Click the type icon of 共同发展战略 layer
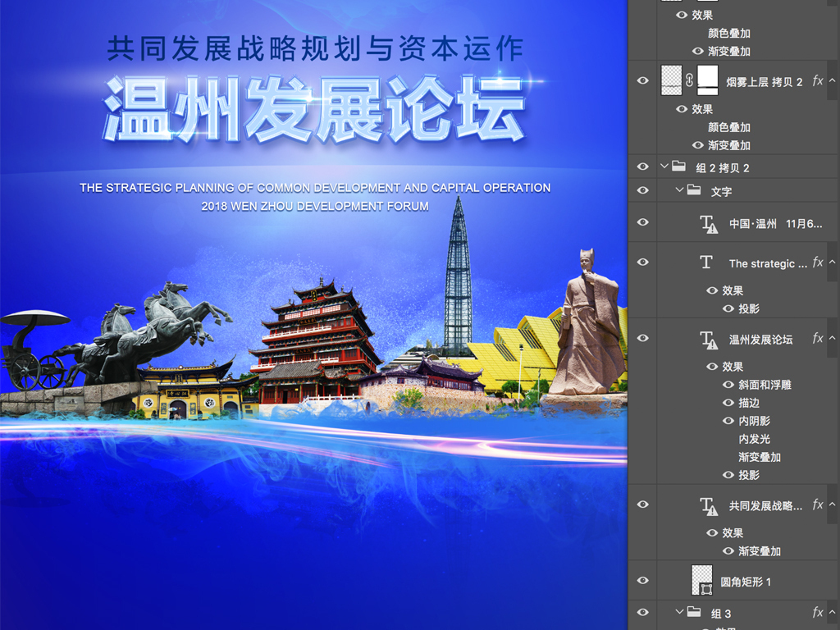840x630 pixels. 709,506
